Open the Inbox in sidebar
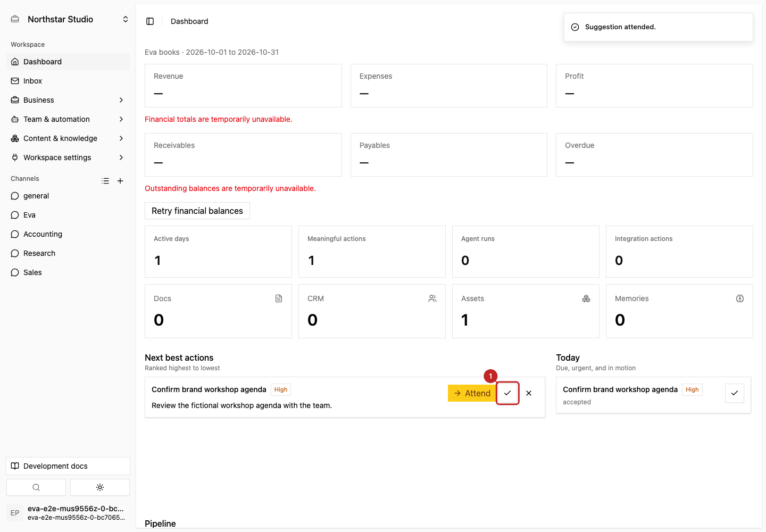Image resolution: width=766 pixels, height=532 pixels. coord(68,81)
